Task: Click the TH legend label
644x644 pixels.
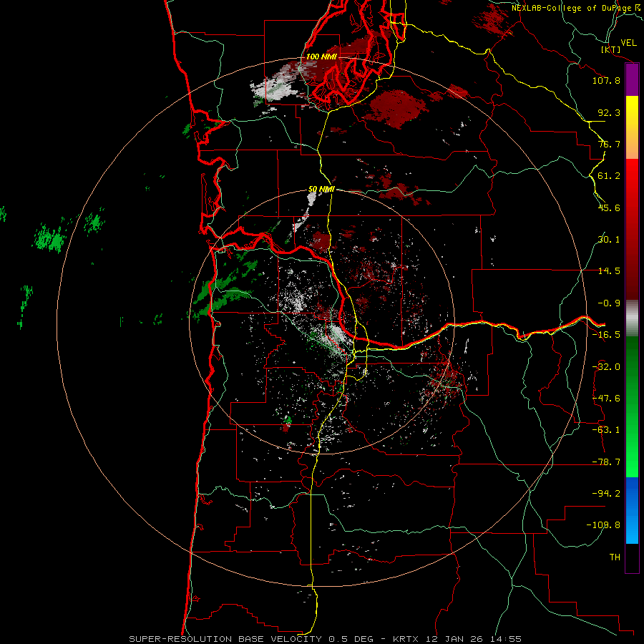Action: tap(615, 557)
